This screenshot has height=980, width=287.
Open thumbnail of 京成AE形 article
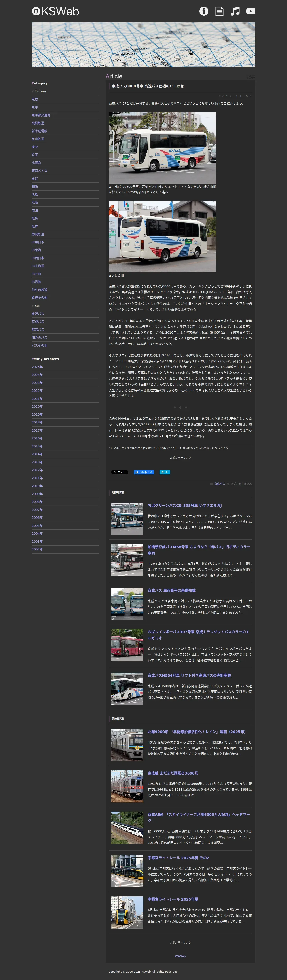[x=127, y=828]
